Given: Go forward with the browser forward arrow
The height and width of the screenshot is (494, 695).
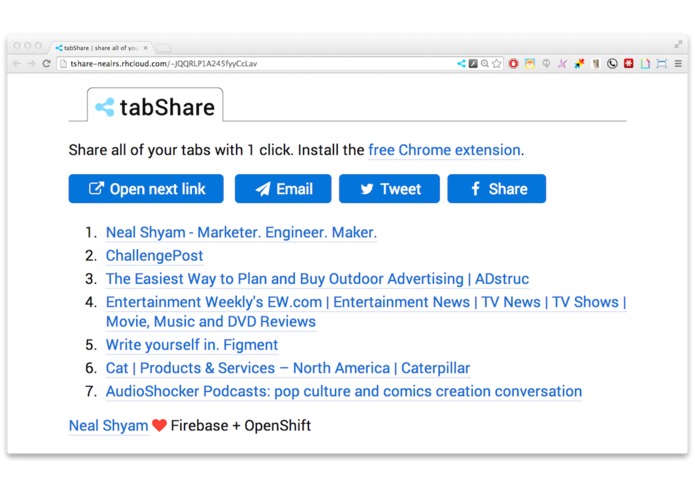Looking at the screenshot, I should pyautogui.click(x=31, y=64).
